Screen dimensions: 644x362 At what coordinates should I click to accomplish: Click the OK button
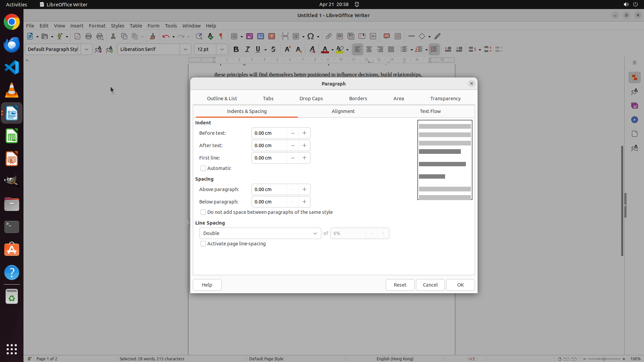click(460, 285)
